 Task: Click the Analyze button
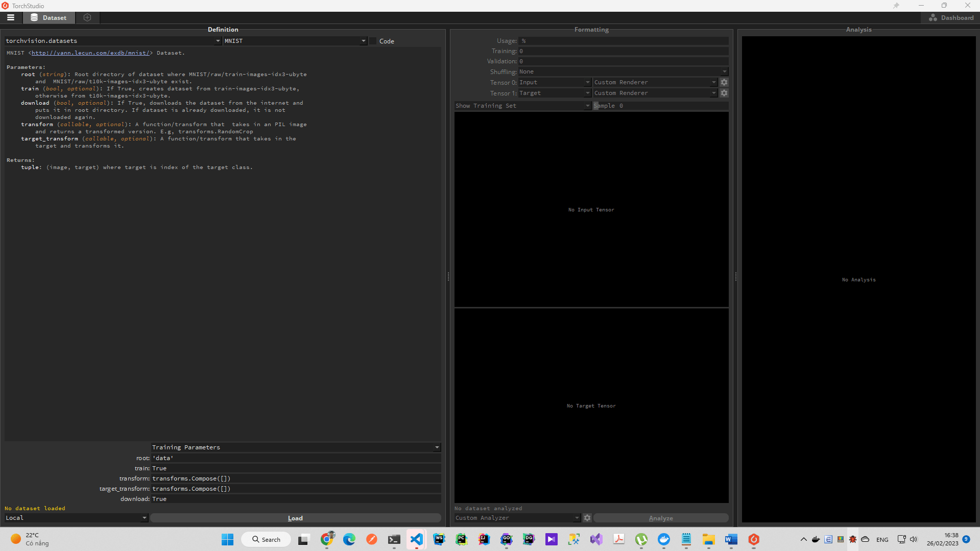[x=661, y=518]
